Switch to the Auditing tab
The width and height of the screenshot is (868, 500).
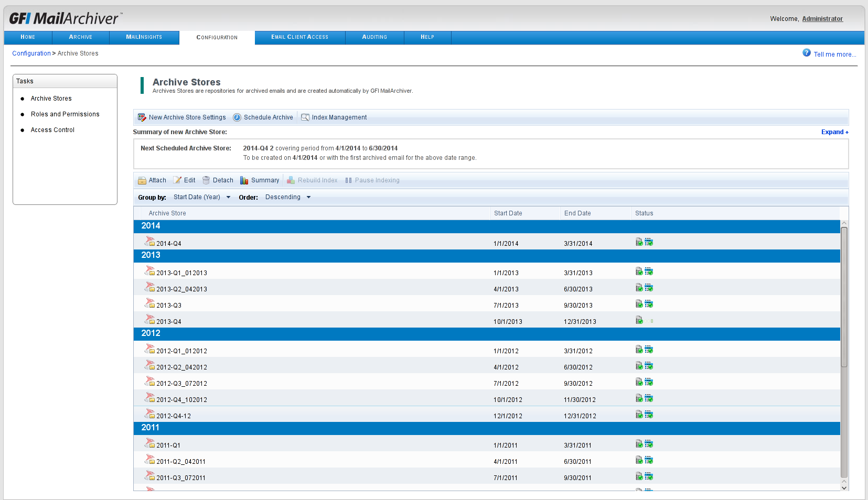tap(374, 37)
